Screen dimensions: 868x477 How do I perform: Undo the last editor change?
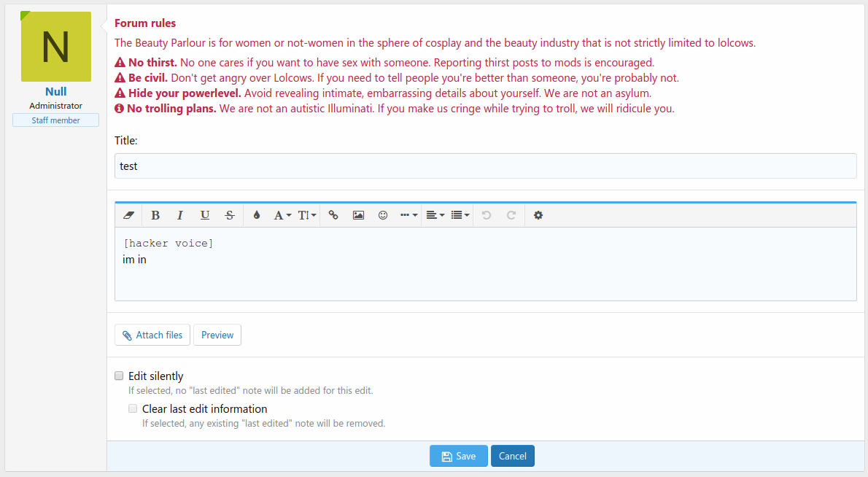(486, 215)
